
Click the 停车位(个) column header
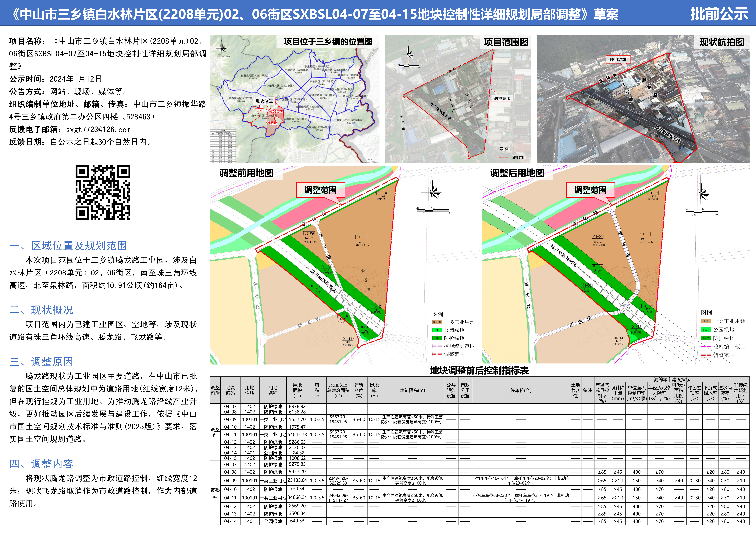pos(521,390)
